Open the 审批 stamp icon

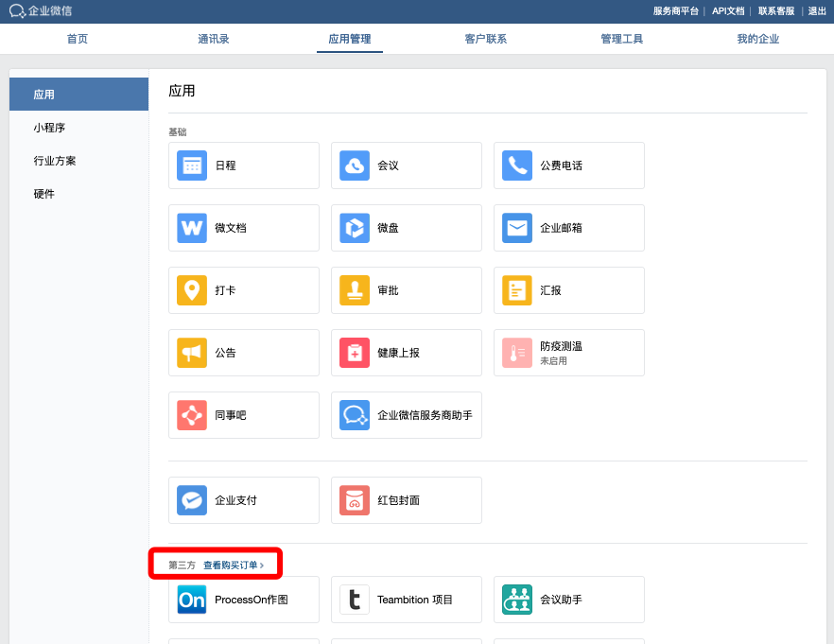tap(355, 290)
